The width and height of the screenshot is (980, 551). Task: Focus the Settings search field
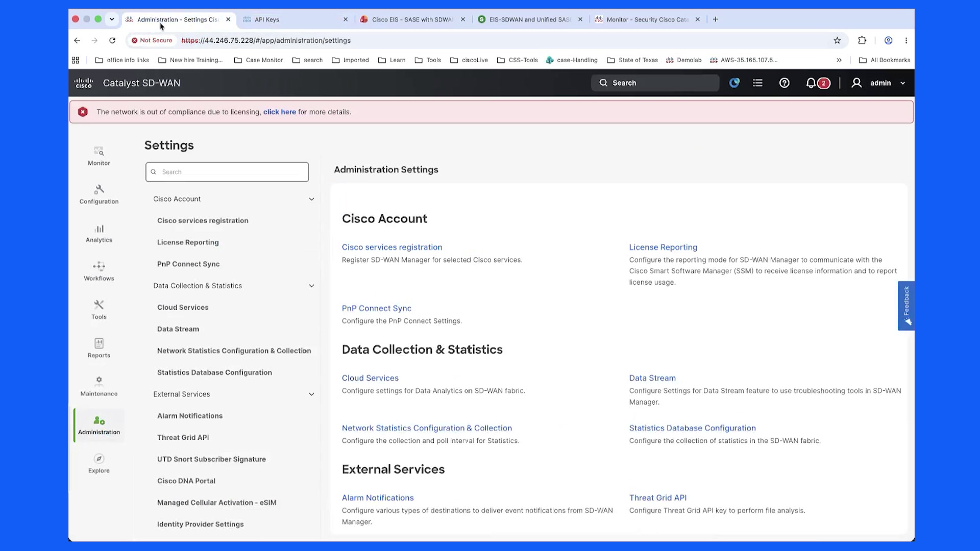pos(227,172)
